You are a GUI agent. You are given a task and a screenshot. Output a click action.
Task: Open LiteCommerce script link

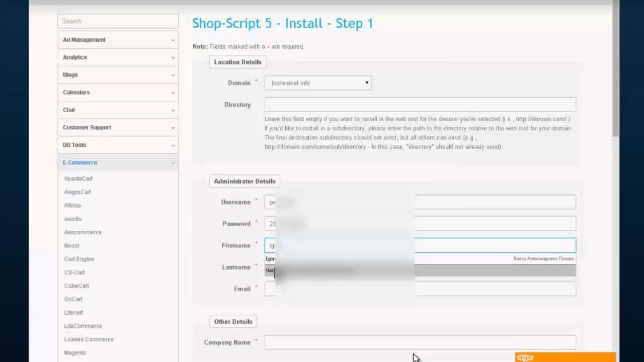pos(83,326)
